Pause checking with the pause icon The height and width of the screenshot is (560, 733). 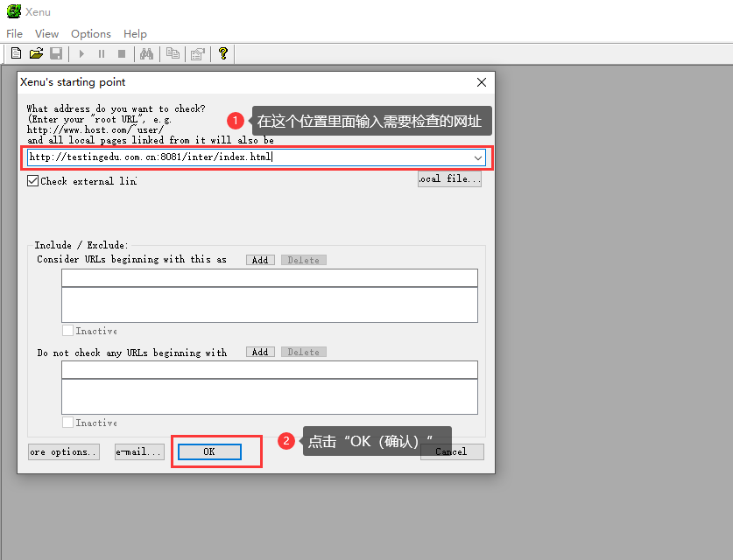[102, 53]
